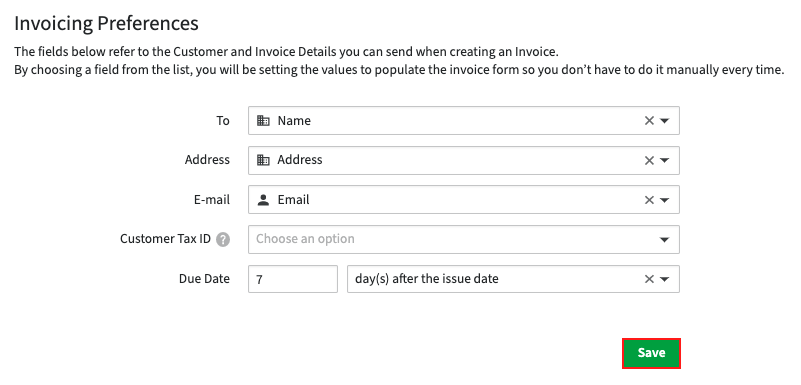Select the 'day(s) after the issue date' text
The height and width of the screenshot is (385, 801).
(427, 279)
